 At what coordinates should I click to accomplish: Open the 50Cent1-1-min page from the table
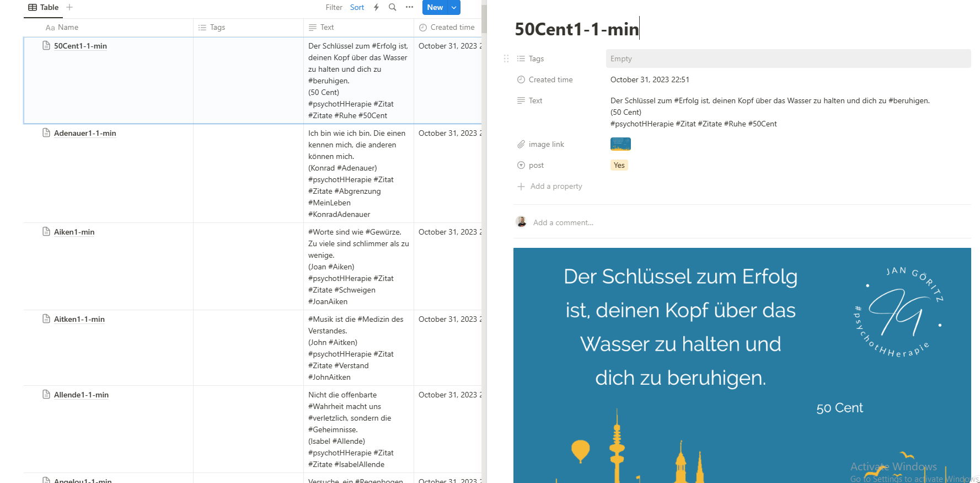[x=81, y=46]
